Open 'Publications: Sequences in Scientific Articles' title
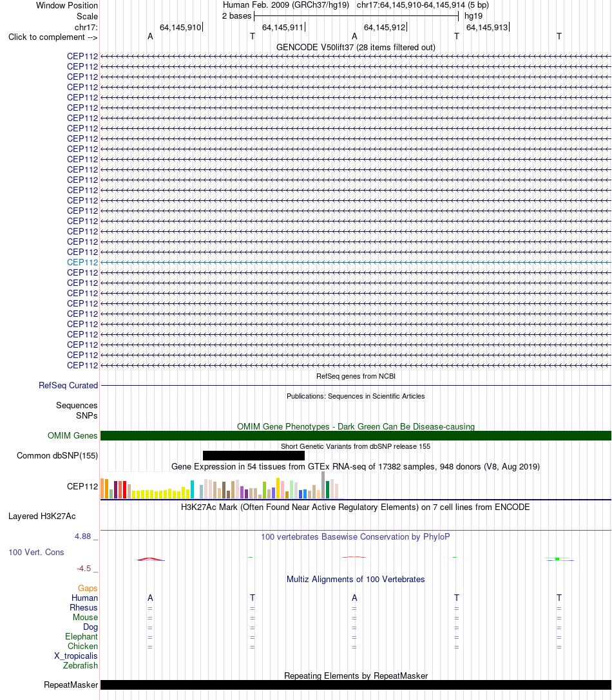 [356, 396]
